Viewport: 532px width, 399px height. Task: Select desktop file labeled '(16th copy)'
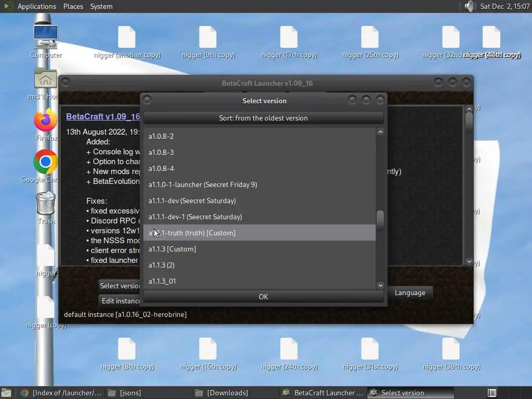click(208, 353)
